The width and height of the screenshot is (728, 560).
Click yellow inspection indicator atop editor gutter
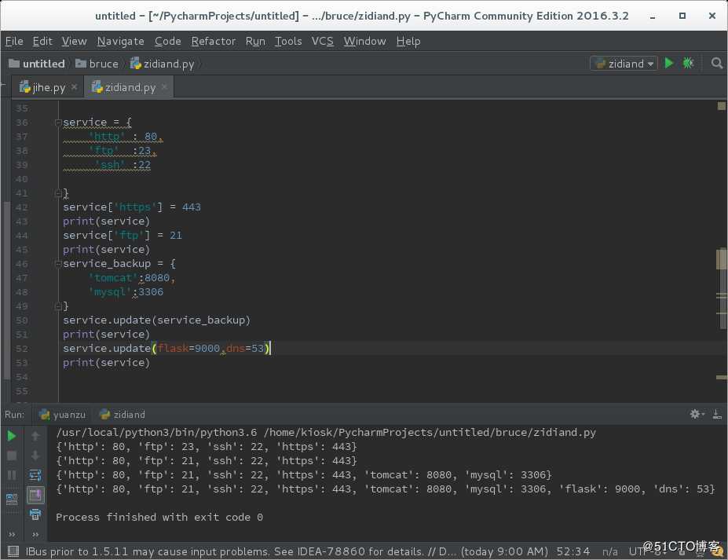tap(722, 106)
